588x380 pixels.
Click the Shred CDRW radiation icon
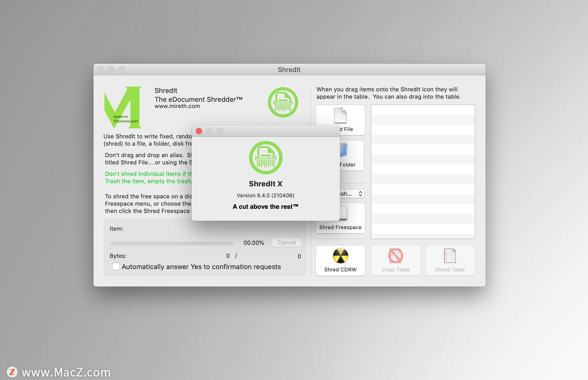click(340, 256)
